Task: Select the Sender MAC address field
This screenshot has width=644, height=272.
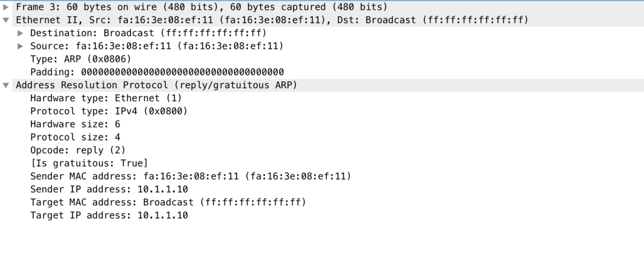Action: click(191, 176)
